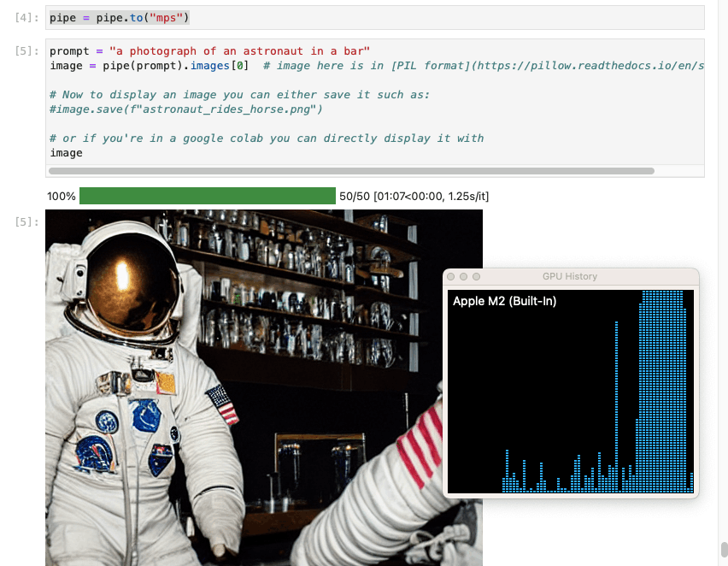Click the GPU History title bar
Image resolution: width=728 pixels, height=566 pixels.
pos(570,277)
